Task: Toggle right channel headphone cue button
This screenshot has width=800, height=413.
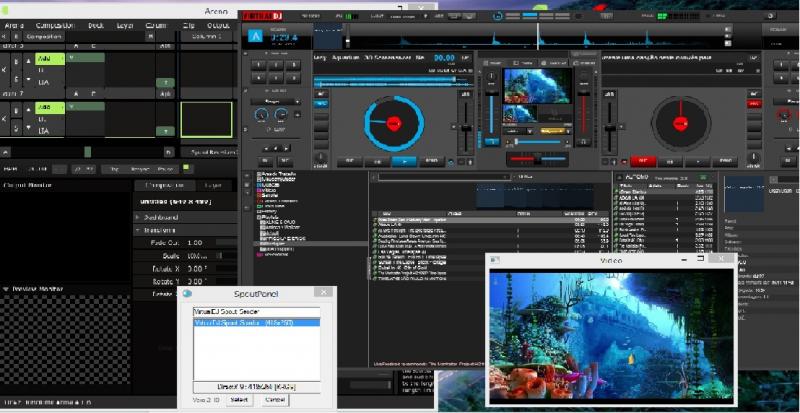Action: (584, 142)
